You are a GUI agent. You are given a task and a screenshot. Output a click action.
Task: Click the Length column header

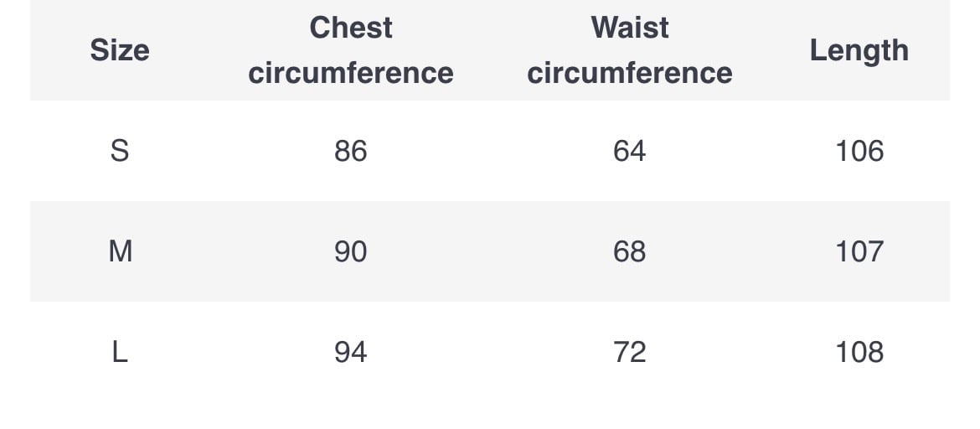point(859,50)
